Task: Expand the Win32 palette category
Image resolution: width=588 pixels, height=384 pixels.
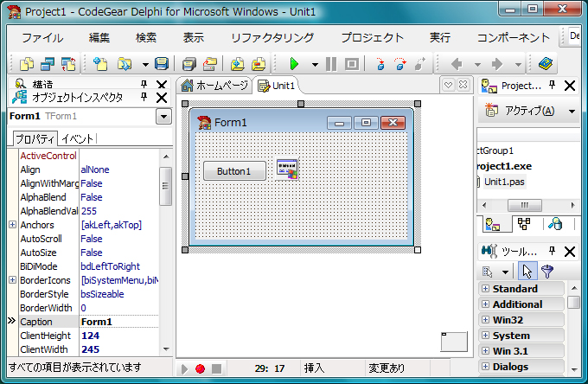Action: pyautogui.click(x=485, y=320)
